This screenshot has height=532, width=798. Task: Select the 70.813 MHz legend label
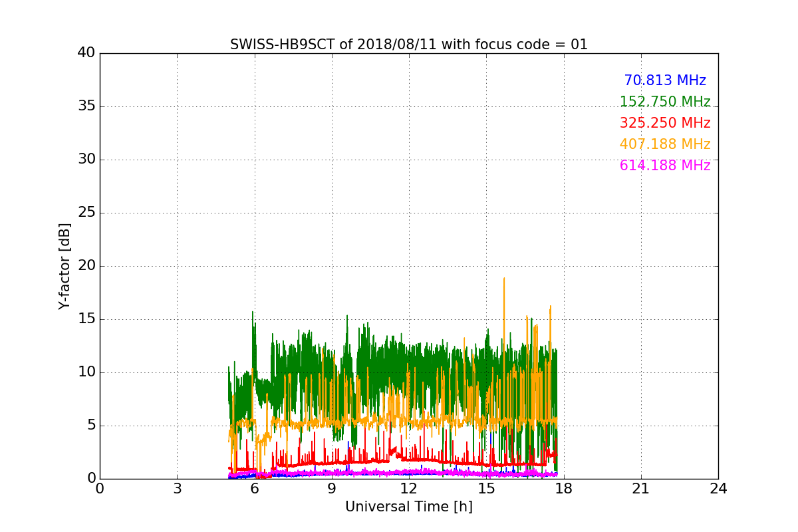coord(665,80)
